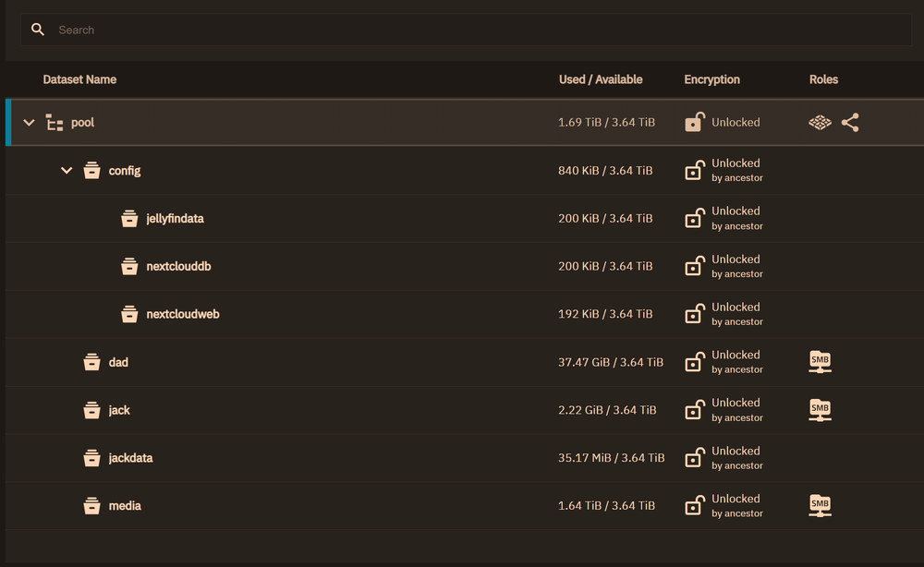This screenshot has width=924, height=567.
Task: Click the SMB share icon for dad
Action: pyautogui.click(x=820, y=362)
